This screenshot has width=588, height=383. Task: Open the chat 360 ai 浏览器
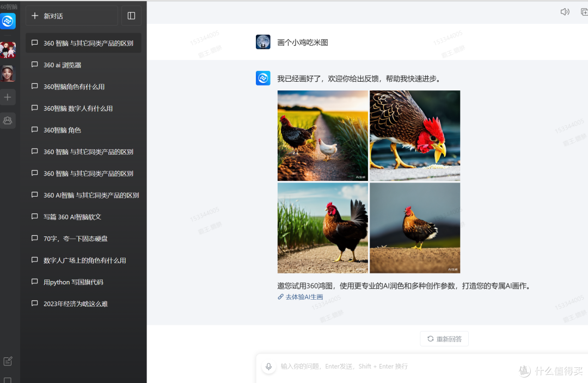click(x=83, y=65)
